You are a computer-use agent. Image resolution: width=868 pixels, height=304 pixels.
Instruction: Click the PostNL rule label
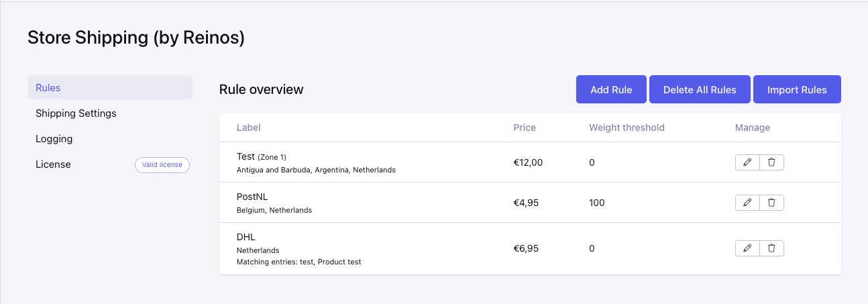click(x=252, y=197)
